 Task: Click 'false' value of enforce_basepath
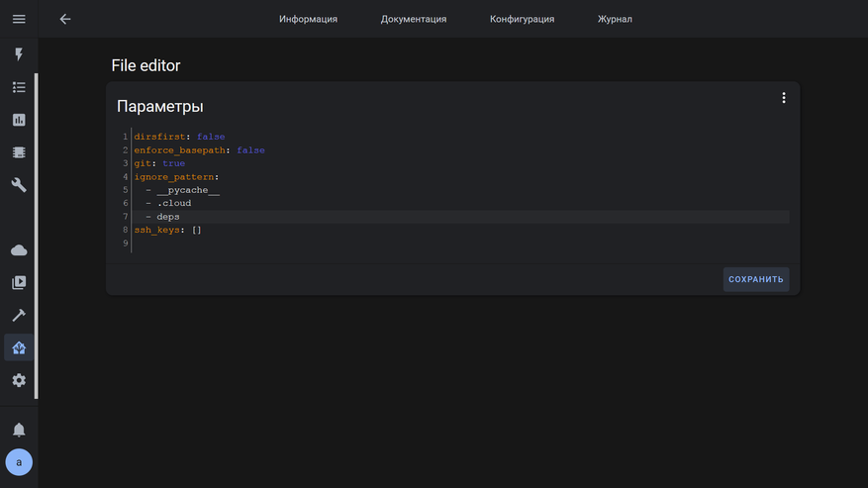click(x=250, y=150)
